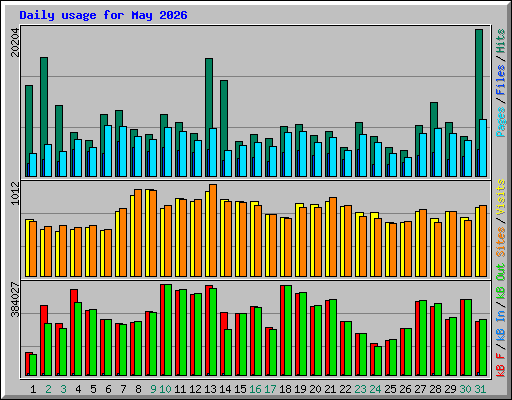512x400 pixels.
Task: Click day label 11 on the x-axis
Action: 180,389
